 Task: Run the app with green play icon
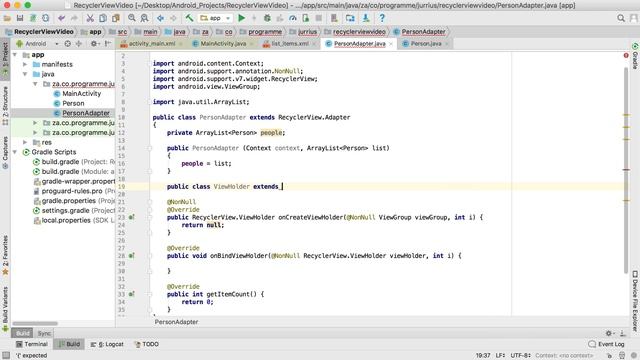[x=242, y=18]
